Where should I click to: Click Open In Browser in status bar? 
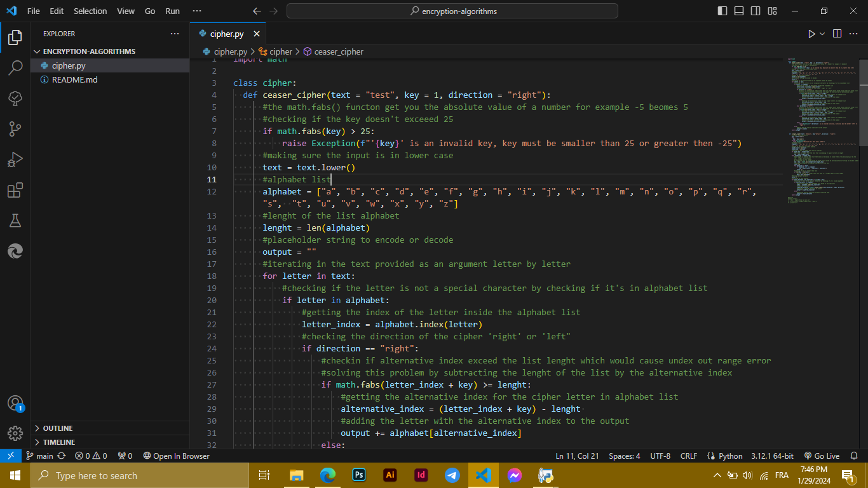point(176,456)
